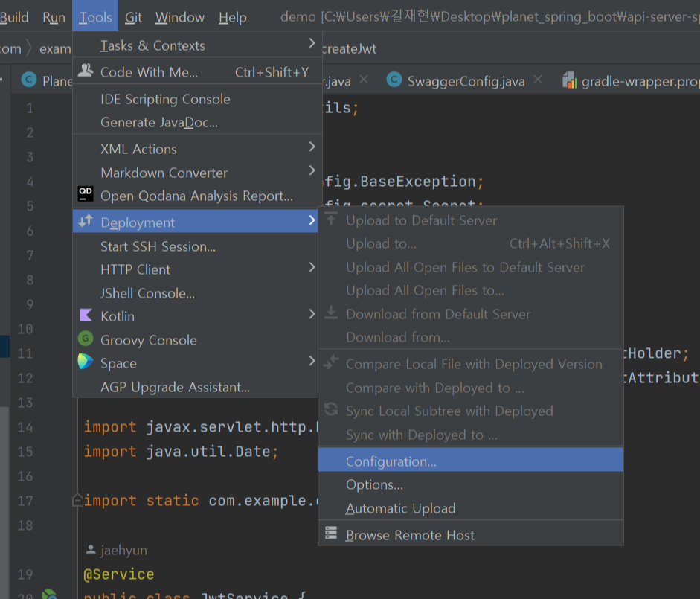Screen dimensions: 700x599
Task: Choose Start SSH Session...
Action: [x=196, y=246]
